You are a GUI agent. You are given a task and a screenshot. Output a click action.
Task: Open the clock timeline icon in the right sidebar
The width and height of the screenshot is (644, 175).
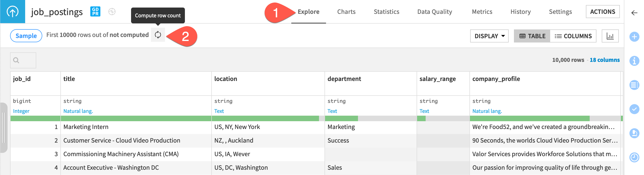(x=634, y=157)
